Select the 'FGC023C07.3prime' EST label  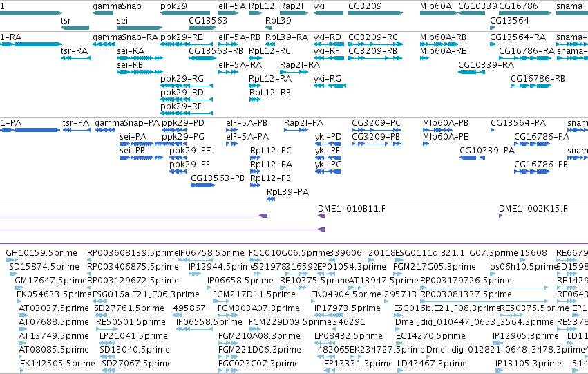pyautogui.click(x=258, y=364)
